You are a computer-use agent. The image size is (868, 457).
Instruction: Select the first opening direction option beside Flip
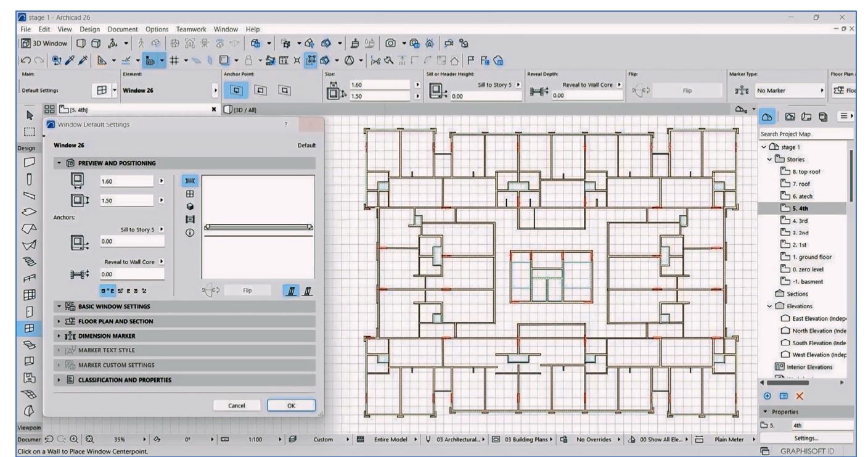click(290, 290)
